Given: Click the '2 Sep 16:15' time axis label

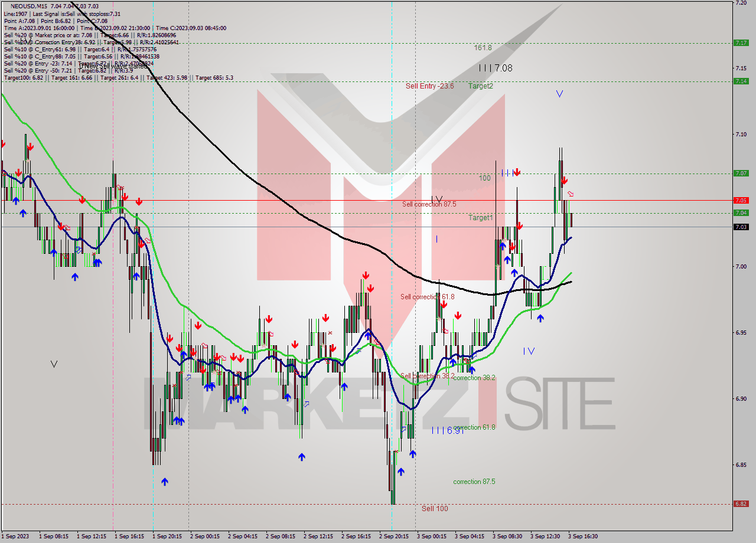Looking at the screenshot, I should 356,537.
